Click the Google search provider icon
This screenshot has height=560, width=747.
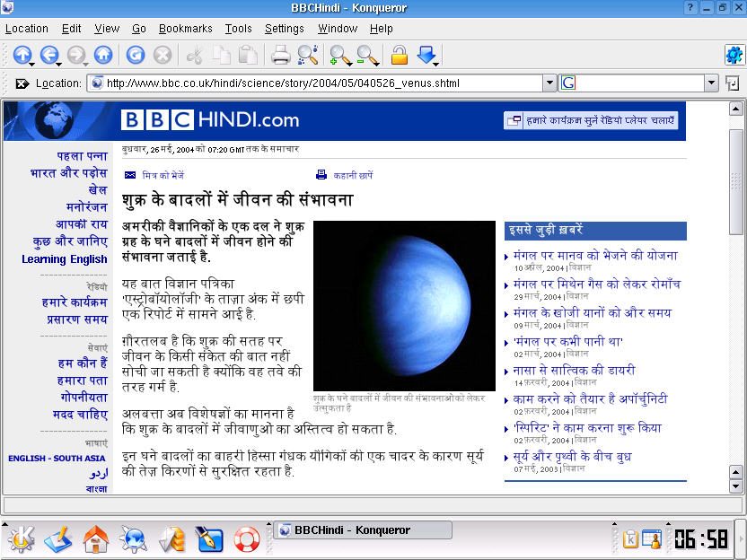tap(568, 83)
